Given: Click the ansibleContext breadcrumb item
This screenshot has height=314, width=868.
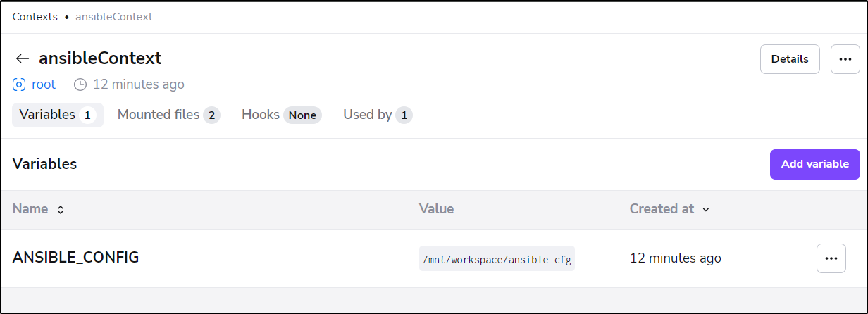Looking at the screenshot, I should pos(113,16).
